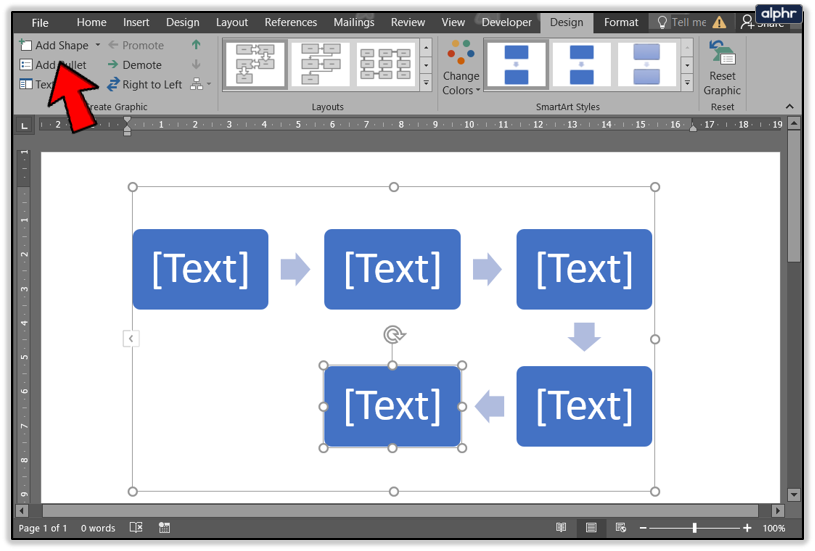815x551 pixels.
Task: Switch to the Review tab
Action: tap(408, 22)
